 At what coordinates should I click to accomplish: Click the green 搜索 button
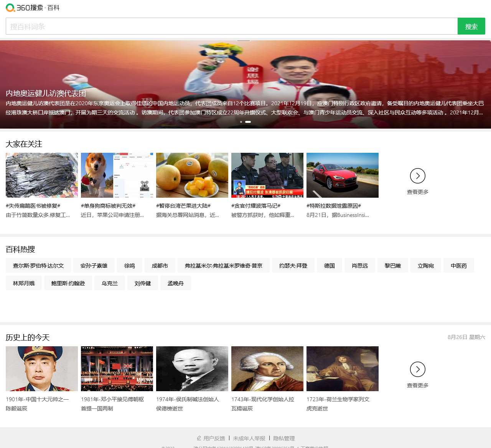[x=471, y=26]
